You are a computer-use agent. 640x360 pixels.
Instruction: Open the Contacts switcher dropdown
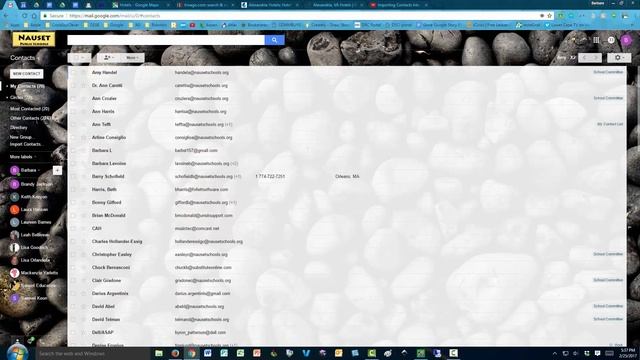click(24, 58)
